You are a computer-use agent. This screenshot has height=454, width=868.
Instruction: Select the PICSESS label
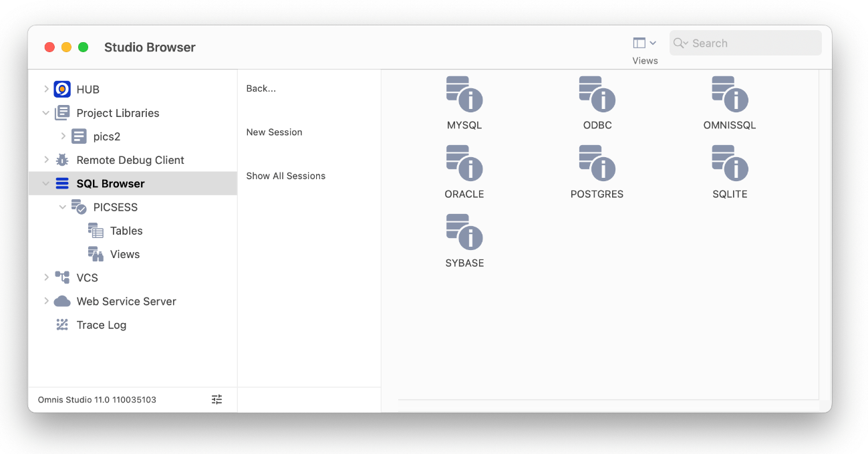tap(116, 207)
